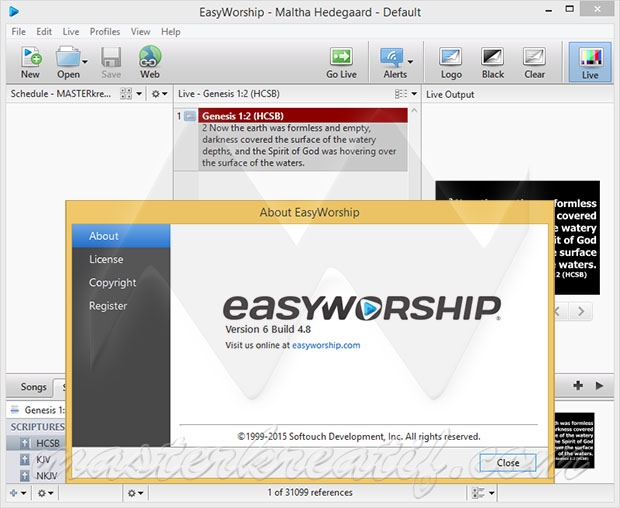
Task: Show the Logo on output
Action: (451, 62)
